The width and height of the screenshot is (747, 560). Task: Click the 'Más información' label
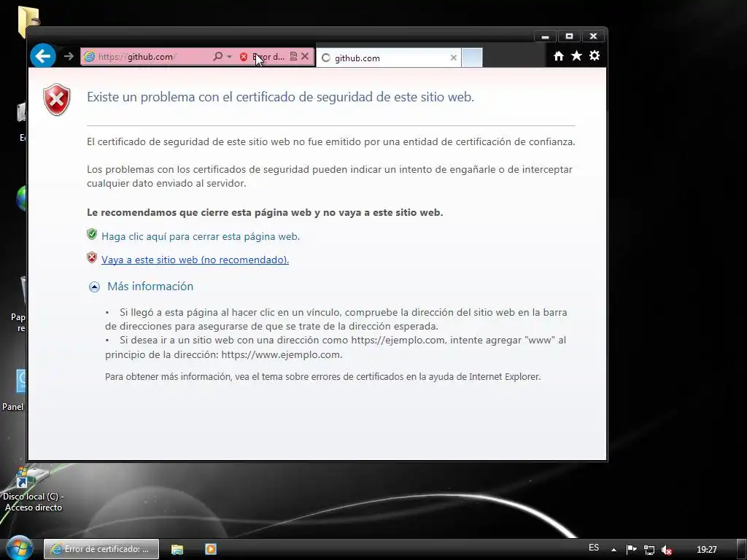coord(150,286)
